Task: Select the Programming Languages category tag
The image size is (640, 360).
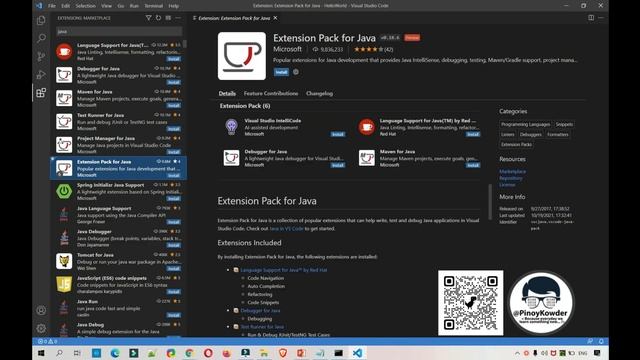Action: point(525,124)
